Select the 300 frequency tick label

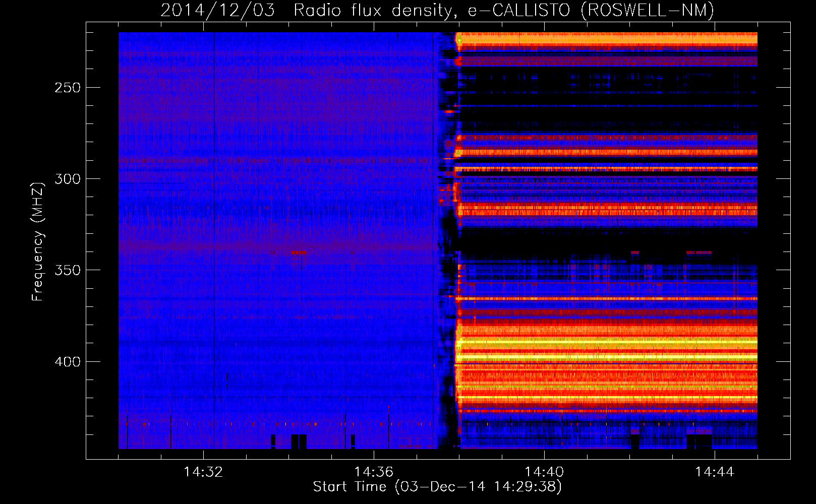coord(68,179)
